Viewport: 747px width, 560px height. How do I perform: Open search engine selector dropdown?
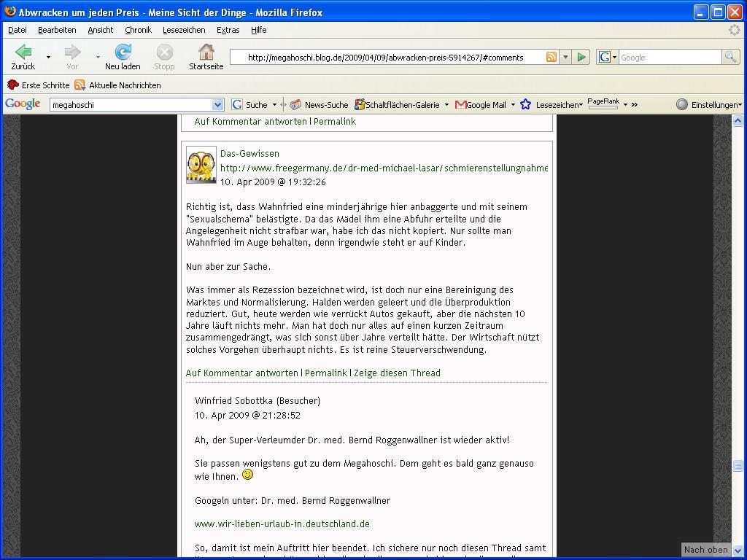click(x=608, y=58)
